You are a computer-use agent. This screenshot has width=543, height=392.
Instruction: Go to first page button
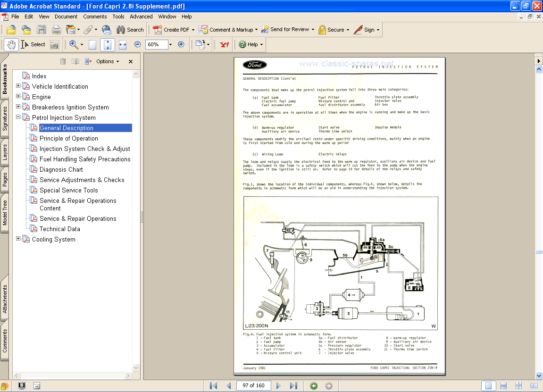213,385
